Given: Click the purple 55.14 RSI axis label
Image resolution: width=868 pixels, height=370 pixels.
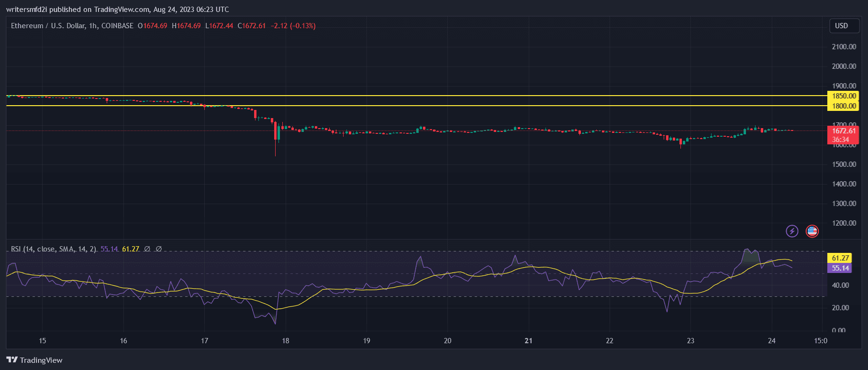Looking at the screenshot, I should [x=840, y=268].
